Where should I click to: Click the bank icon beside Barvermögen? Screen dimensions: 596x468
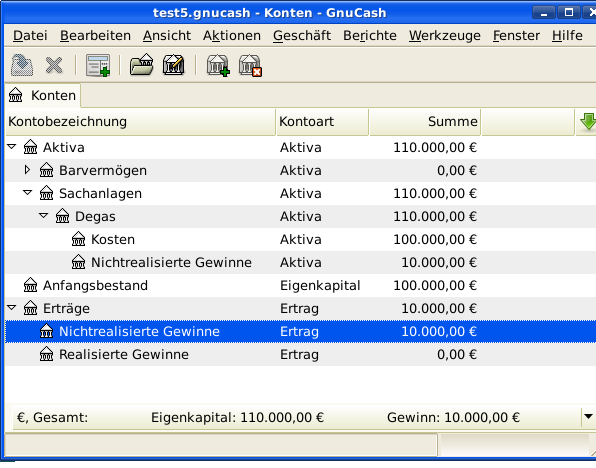click(46, 170)
